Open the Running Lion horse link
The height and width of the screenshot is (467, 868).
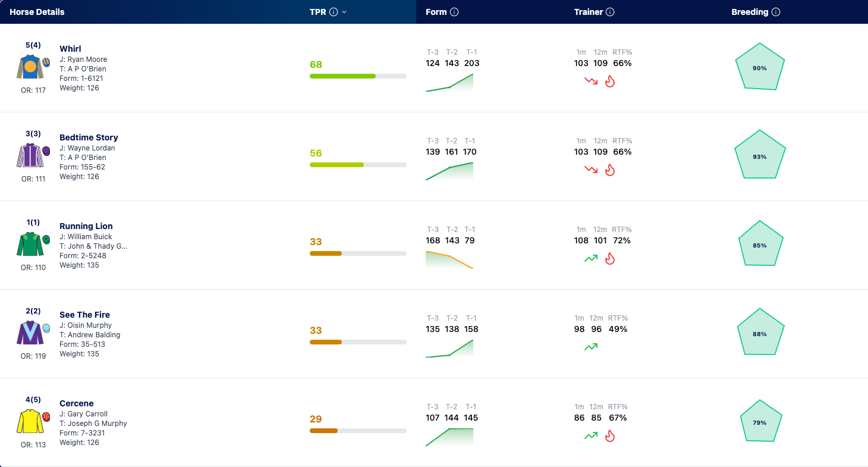click(86, 226)
